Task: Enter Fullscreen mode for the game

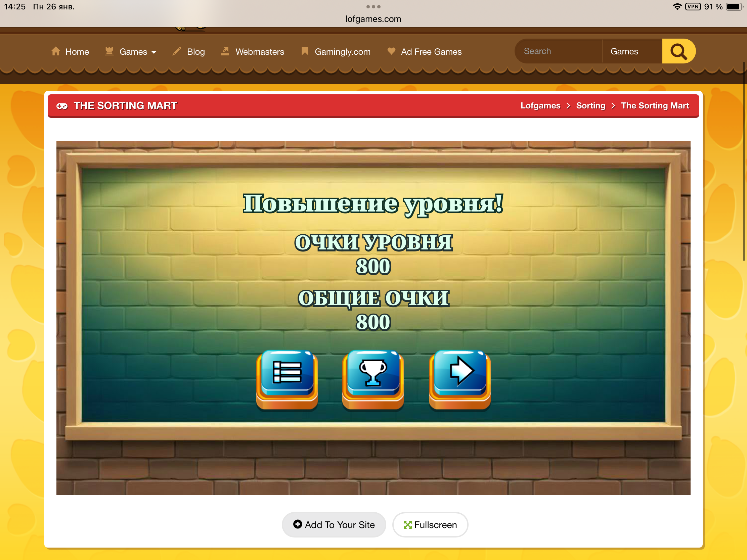Action: 430,524
